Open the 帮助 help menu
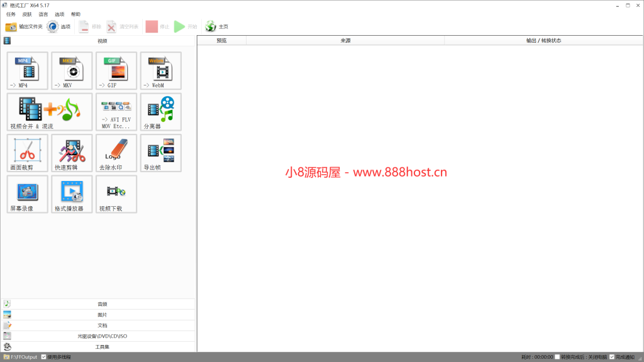Screen dimensions: 644x362 (75, 14)
